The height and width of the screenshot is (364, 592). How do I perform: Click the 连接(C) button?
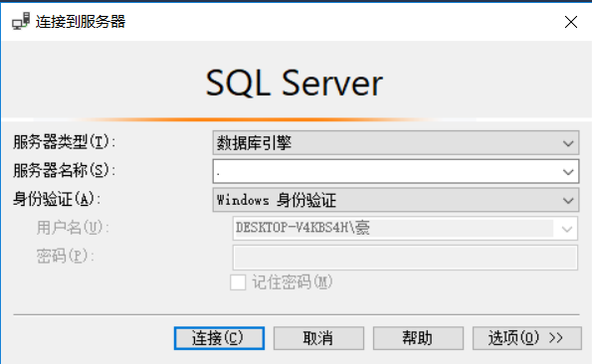pos(219,338)
